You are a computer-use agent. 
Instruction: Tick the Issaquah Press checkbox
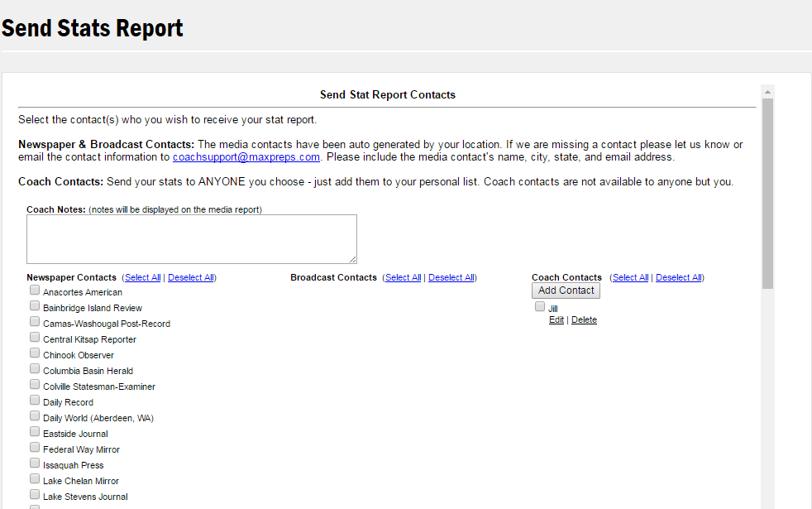[35, 463]
